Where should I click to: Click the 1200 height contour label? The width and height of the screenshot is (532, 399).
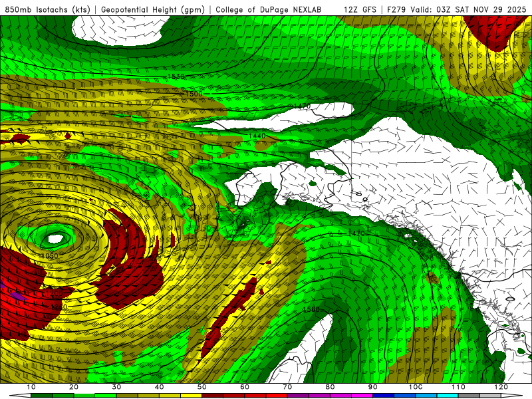coord(55,293)
